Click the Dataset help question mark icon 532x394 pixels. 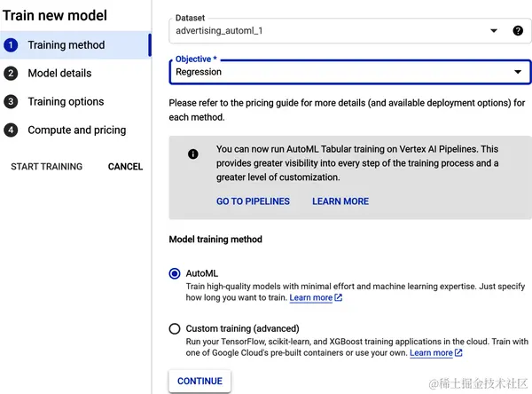pyautogui.click(x=518, y=31)
